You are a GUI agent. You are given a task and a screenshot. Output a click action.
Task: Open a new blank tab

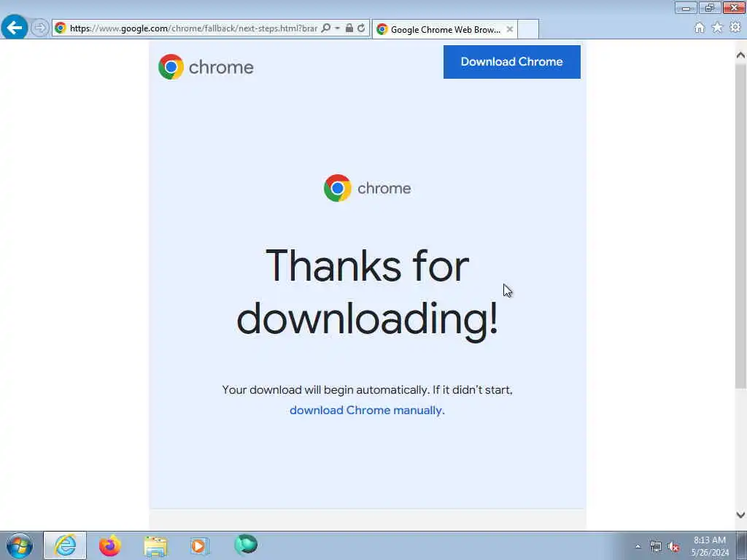click(x=528, y=29)
